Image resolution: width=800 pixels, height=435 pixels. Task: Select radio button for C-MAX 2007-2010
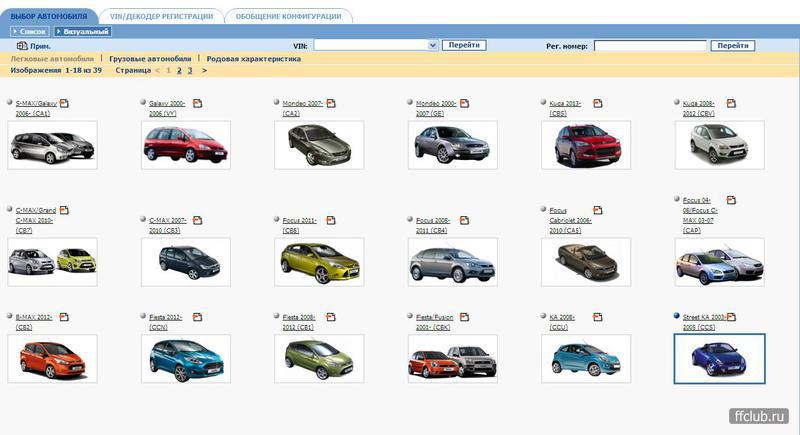143,219
